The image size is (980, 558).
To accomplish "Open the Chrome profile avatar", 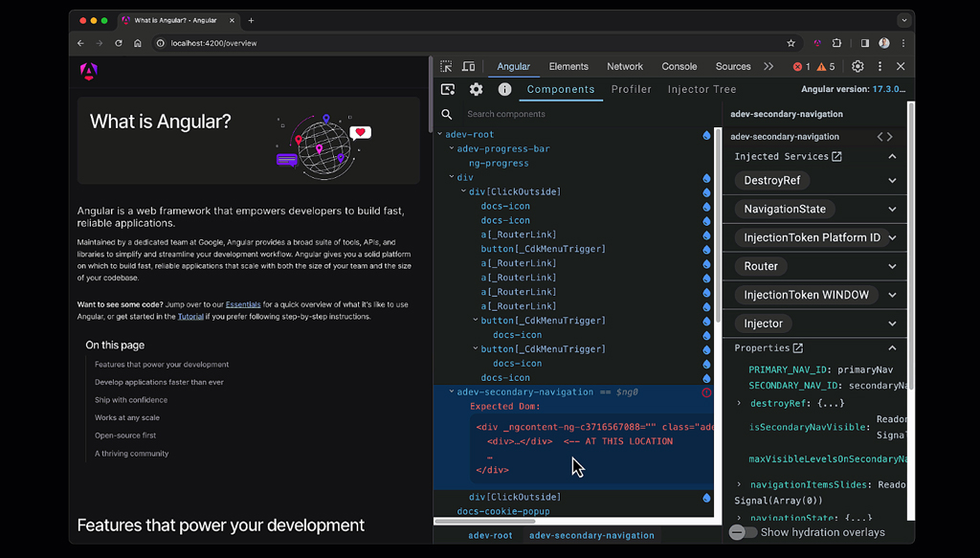I will click(883, 43).
